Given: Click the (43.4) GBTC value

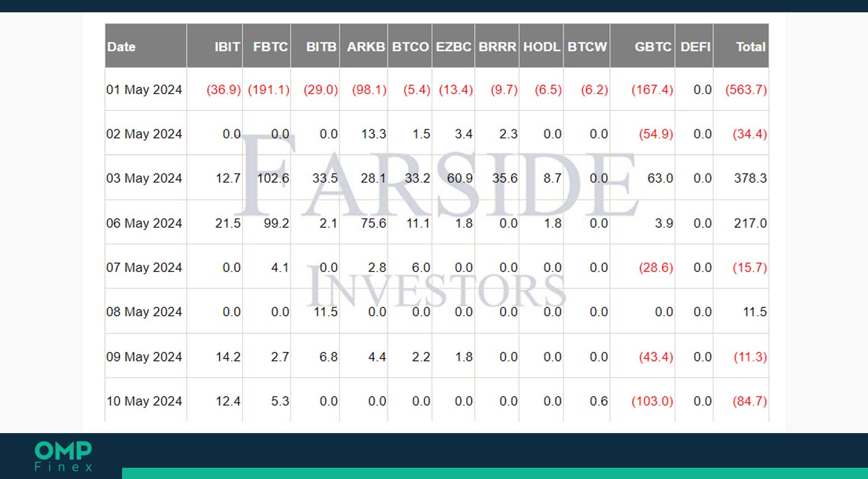Looking at the screenshot, I should click(x=656, y=356).
